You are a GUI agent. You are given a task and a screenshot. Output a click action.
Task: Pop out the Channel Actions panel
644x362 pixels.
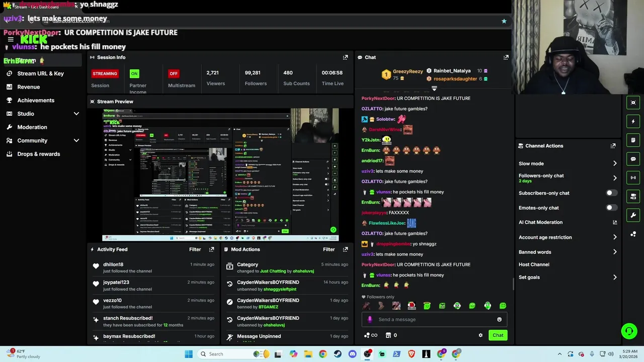click(613, 146)
